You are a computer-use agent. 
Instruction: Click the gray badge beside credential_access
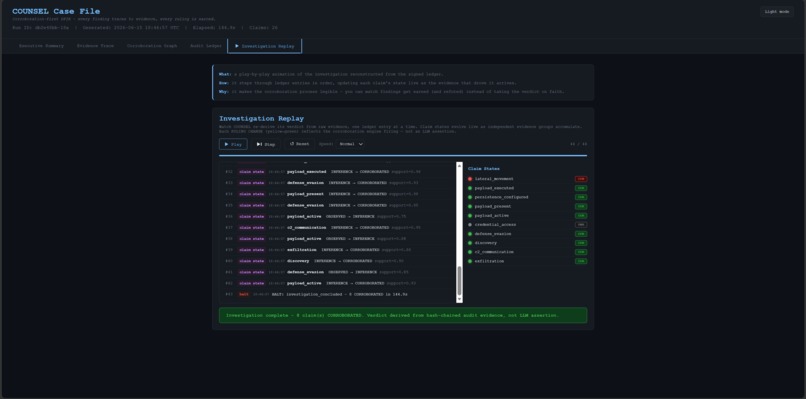[x=581, y=225]
